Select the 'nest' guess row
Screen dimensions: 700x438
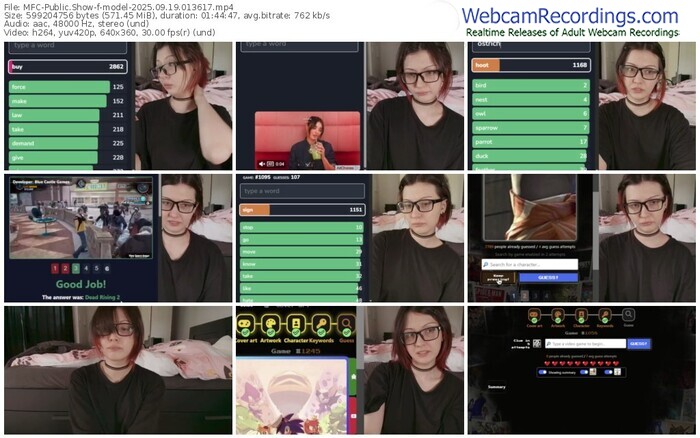point(531,100)
